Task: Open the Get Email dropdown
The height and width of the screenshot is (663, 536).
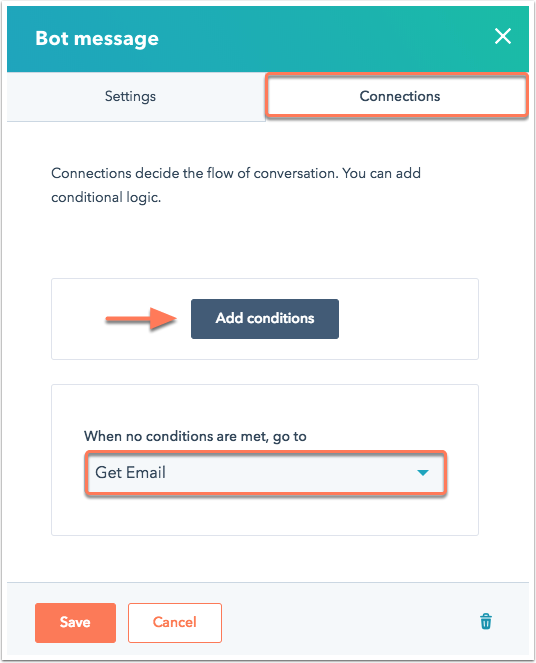Action: pyautogui.click(x=265, y=472)
